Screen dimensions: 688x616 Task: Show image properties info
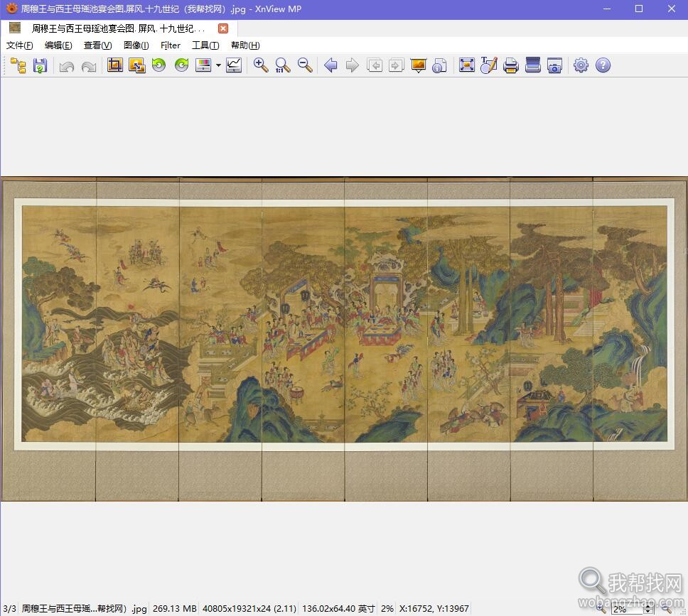(x=440, y=65)
